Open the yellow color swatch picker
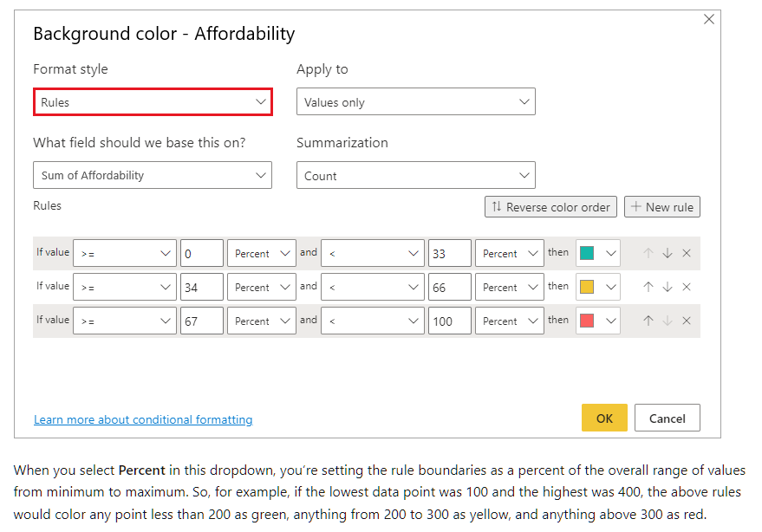The width and height of the screenshot is (762, 532). [598, 287]
